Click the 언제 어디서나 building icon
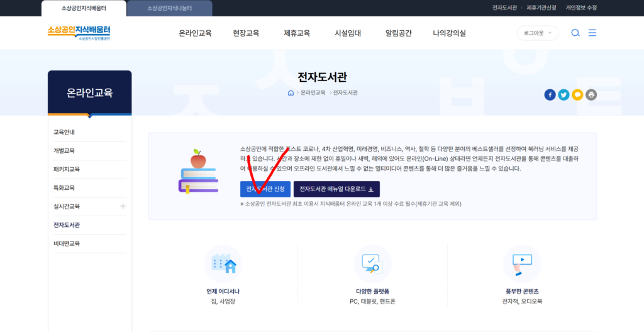Screen dimensions: 644x332 [x=223, y=263]
